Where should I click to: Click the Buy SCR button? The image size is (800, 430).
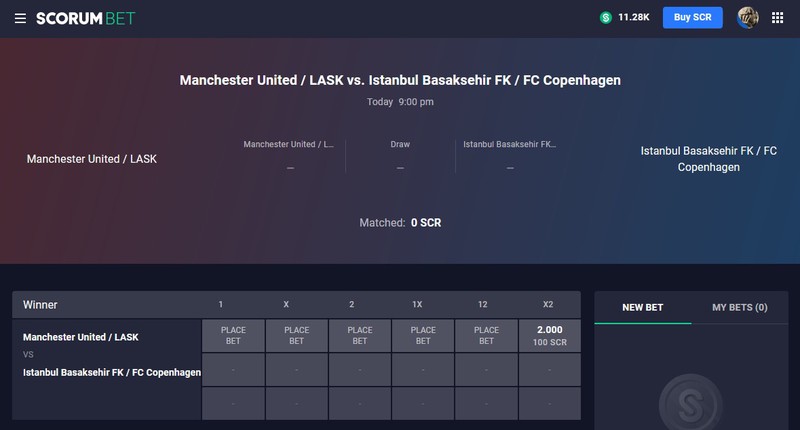692,17
